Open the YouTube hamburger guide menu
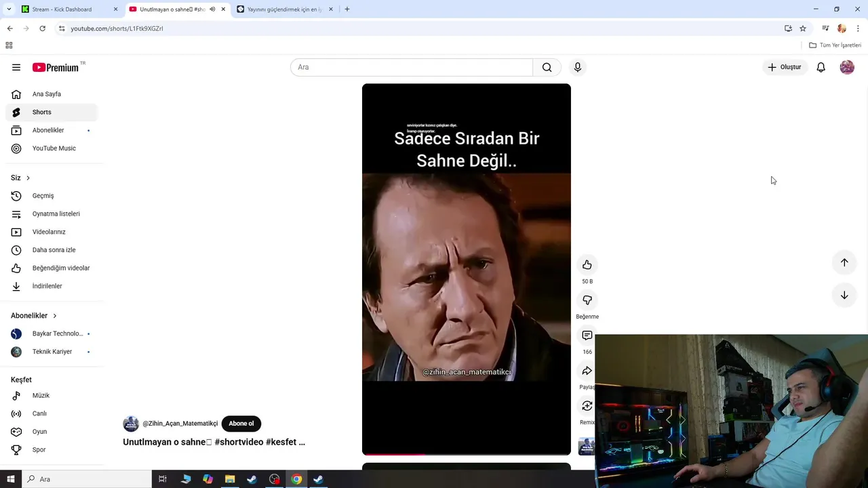 [x=16, y=67]
